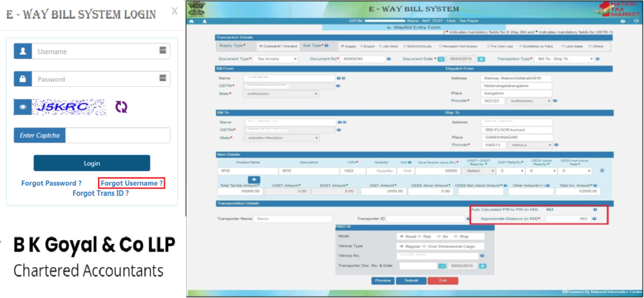Click the delete item trash icon
Viewport: 644px width, 298px height.
point(602,171)
